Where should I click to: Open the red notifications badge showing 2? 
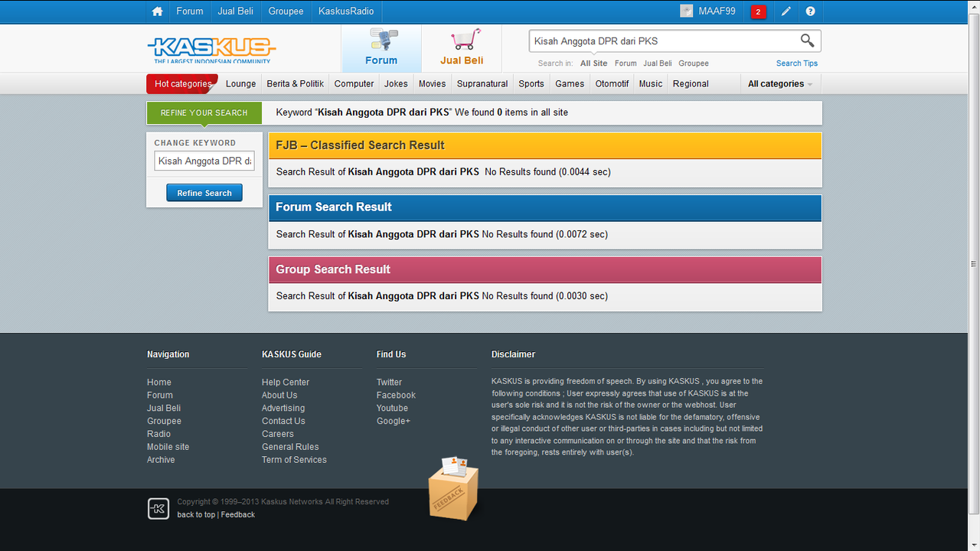pyautogui.click(x=759, y=11)
